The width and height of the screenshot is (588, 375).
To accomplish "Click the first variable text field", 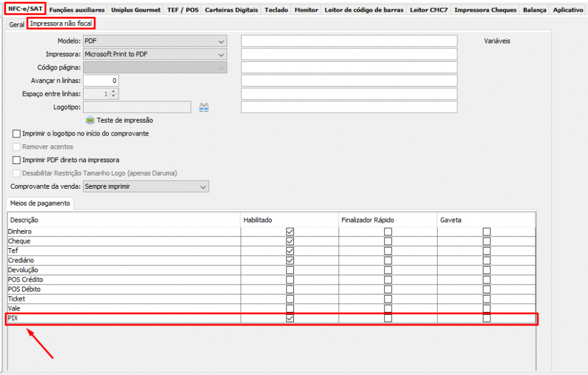I will pos(349,41).
